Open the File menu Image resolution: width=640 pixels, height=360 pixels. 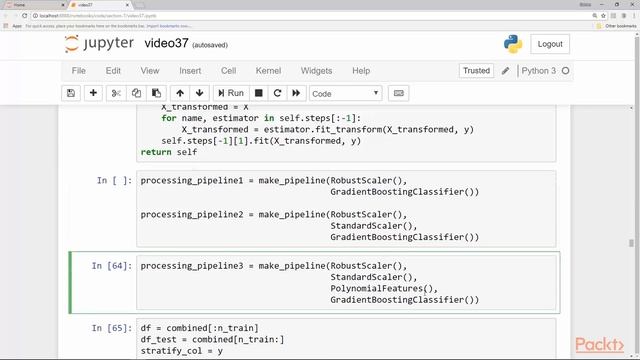[79, 71]
